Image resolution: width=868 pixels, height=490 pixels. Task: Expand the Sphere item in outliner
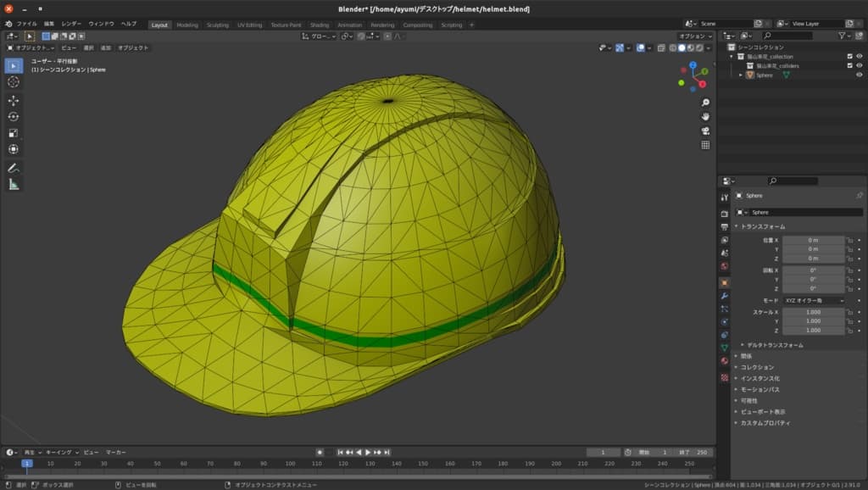click(x=742, y=75)
